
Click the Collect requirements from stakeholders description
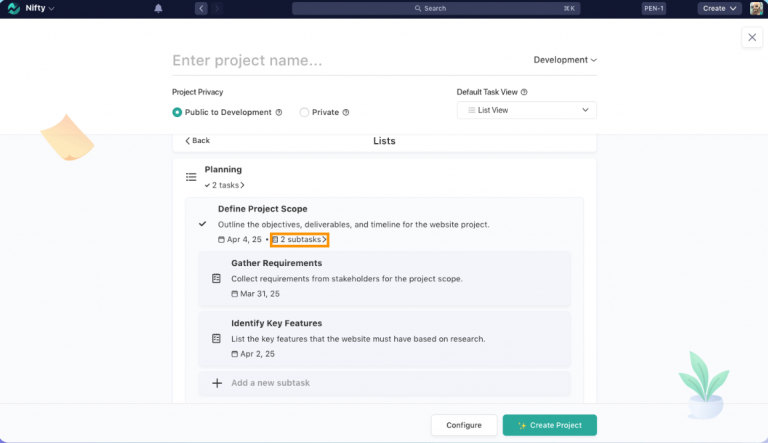(x=347, y=279)
